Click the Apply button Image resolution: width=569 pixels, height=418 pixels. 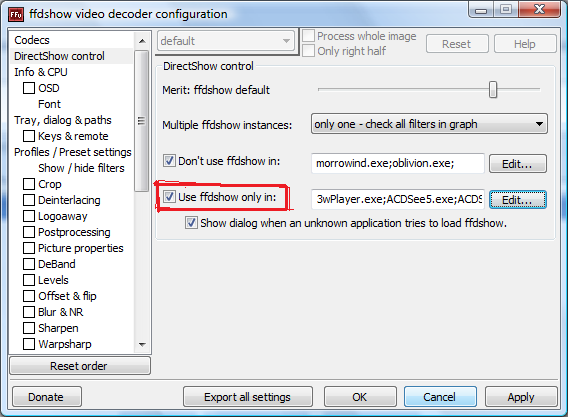click(x=521, y=397)
